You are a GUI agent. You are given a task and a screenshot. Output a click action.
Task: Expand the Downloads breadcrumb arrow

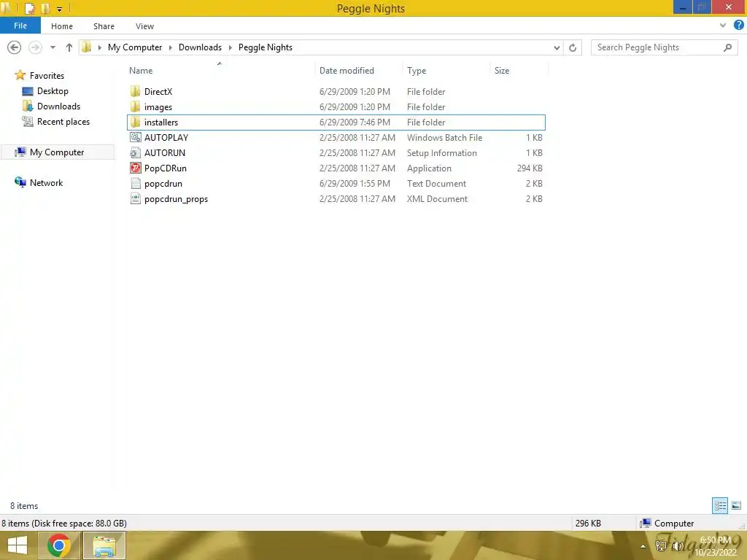pyautogui.click(x=230, y=47)
